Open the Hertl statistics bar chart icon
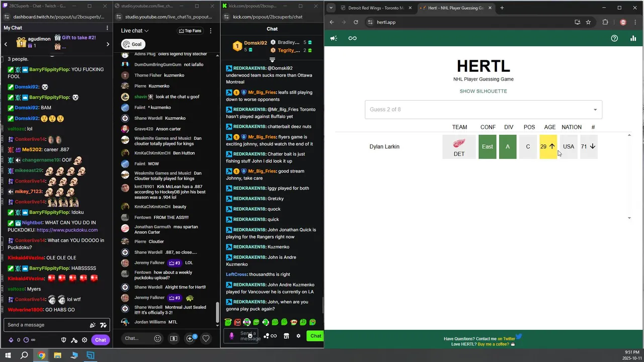 pyautogui.click(x=633, y=38)
